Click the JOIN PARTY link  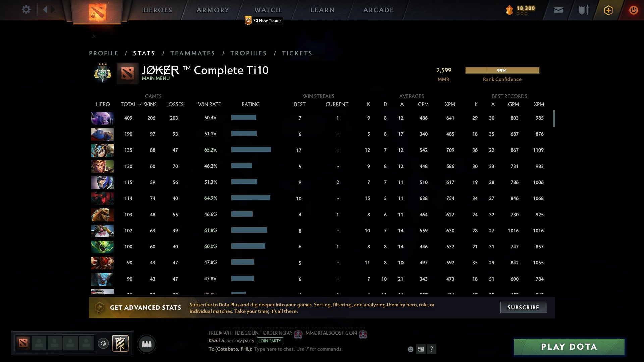point(270,341)
